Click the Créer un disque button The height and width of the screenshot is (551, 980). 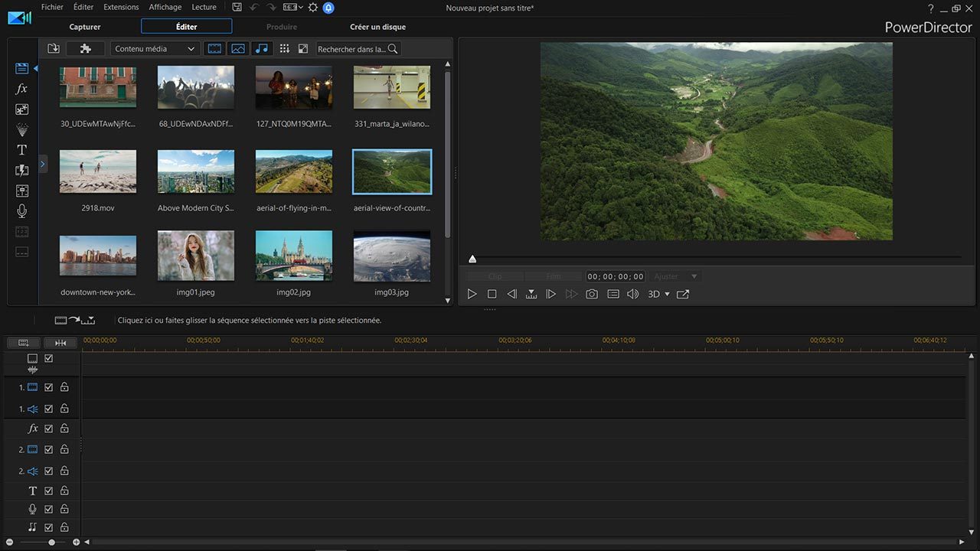coord(377,27)
